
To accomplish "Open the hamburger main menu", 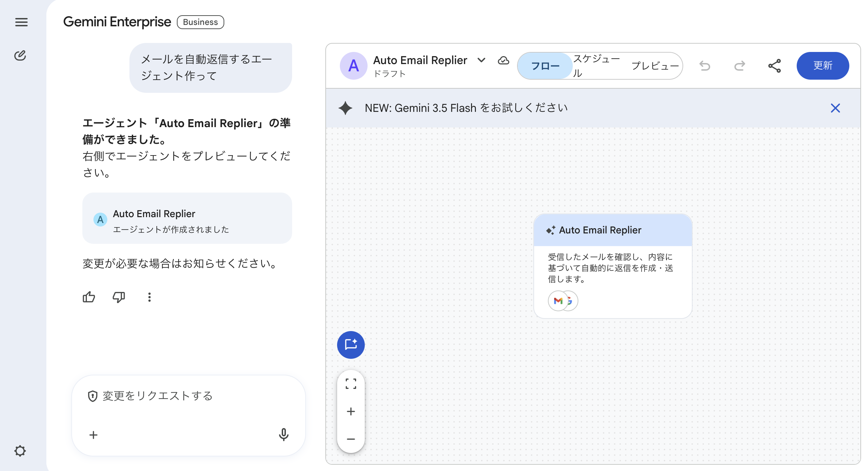I will coord(21,22).
